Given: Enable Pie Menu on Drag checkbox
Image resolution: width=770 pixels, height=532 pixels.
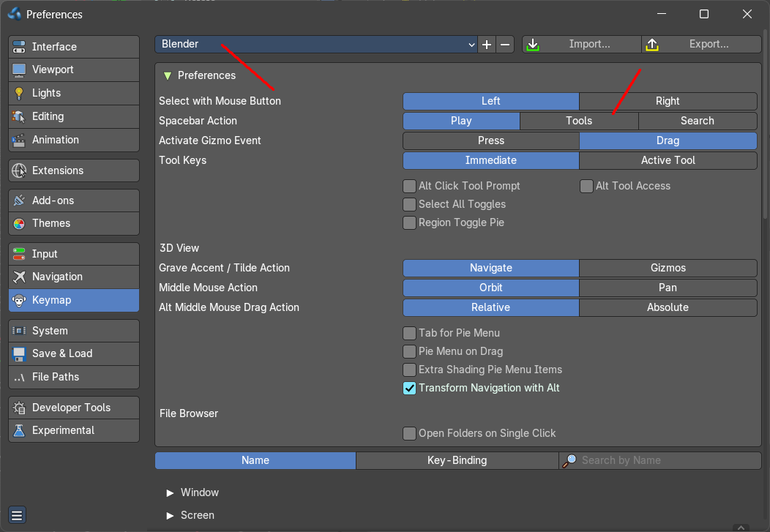Looking at the screenshot, I should pos(410,351).
